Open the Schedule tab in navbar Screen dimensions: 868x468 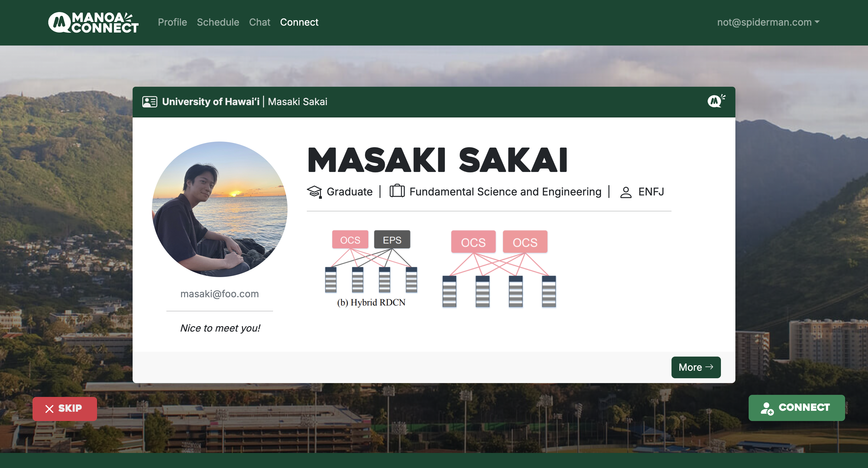coord(218,22)
